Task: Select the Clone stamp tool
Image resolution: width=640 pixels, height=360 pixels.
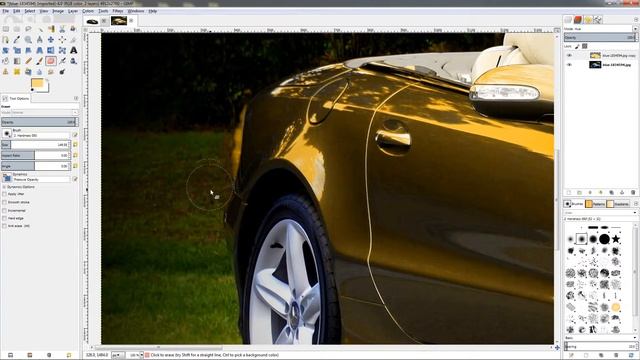Action: pos(6,72)
